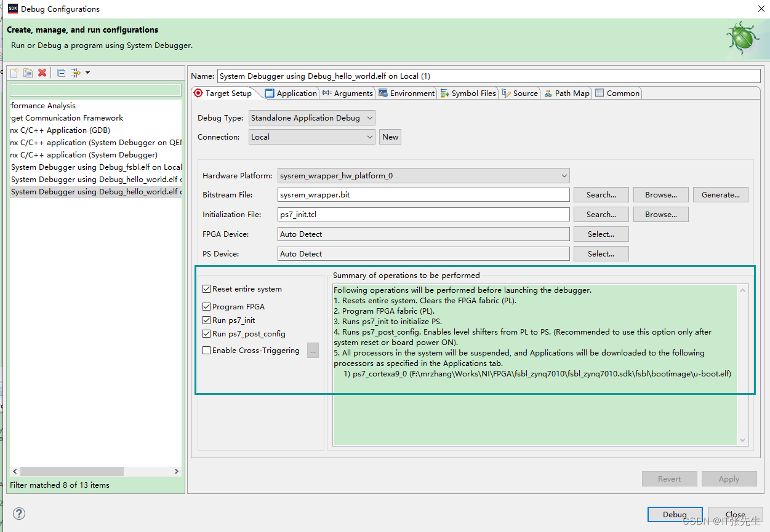Viewport: 770px width, 532px height.
Task: Open the Debug Type dropdown
Action: click(x=312, y=118)
